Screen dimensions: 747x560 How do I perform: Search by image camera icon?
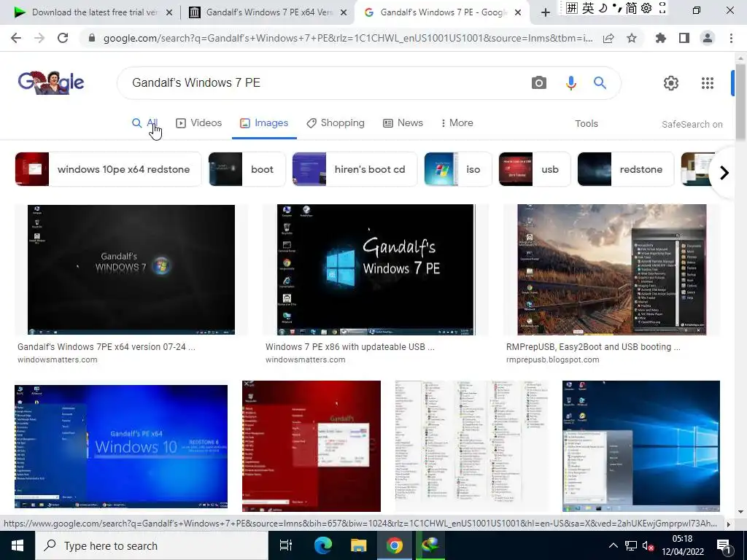click(539, 83)
